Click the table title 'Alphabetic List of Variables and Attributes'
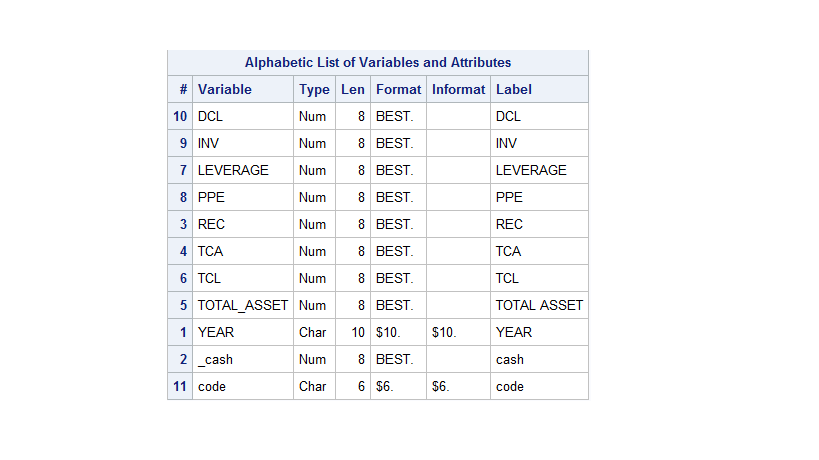This screenshot has height=460, width=819. pyautogui.click(x=378, y=63)
